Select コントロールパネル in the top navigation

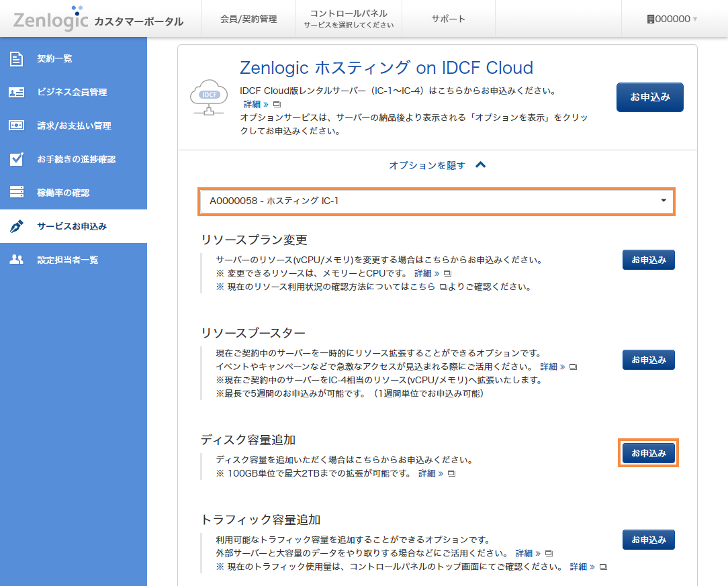coord(348,18)
